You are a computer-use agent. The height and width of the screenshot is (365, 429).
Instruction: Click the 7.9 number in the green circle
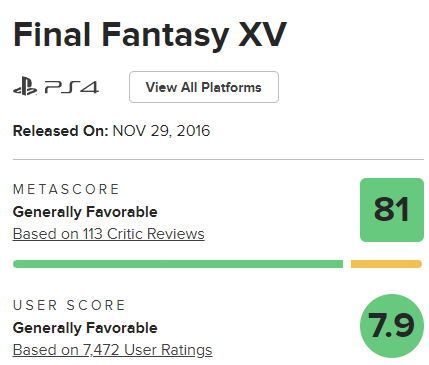coord(391,325)
